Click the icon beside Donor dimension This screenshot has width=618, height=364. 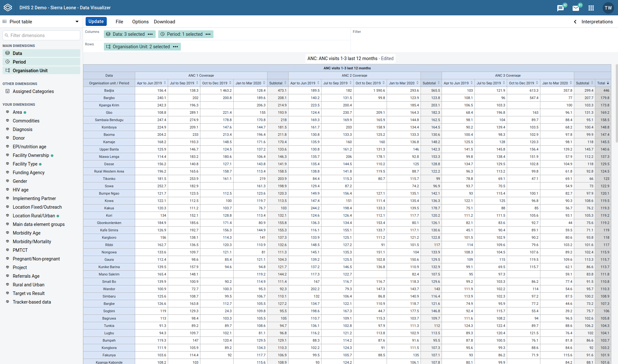click(8, 138)
